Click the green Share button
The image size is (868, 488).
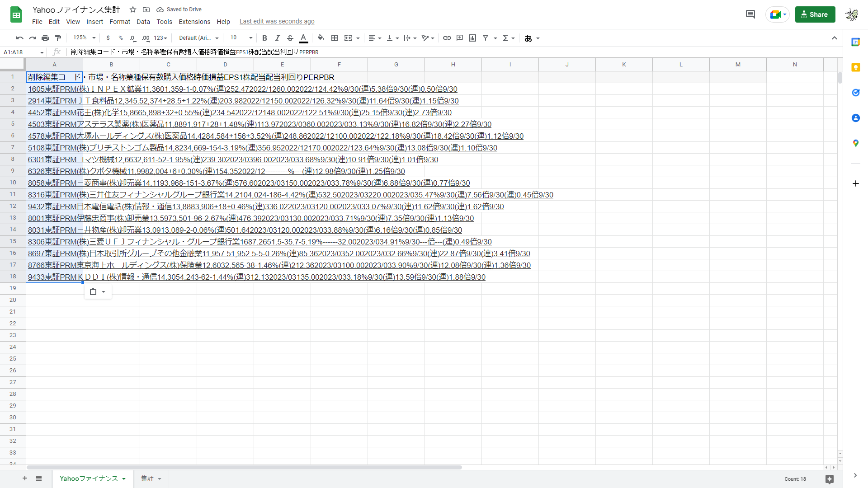click(x=815, y=14)
